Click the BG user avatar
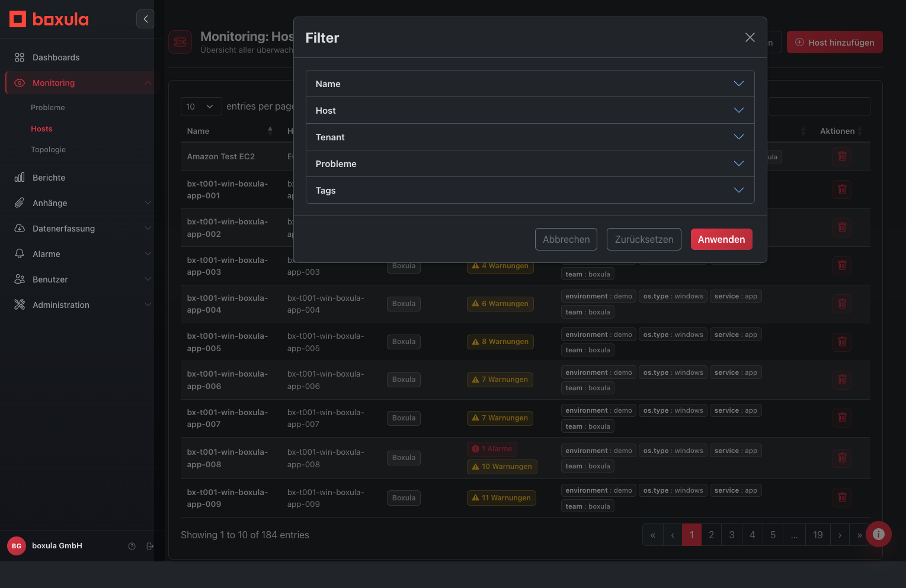The height and width of the screenshot is (588, 906). click(x=17, y=546)
